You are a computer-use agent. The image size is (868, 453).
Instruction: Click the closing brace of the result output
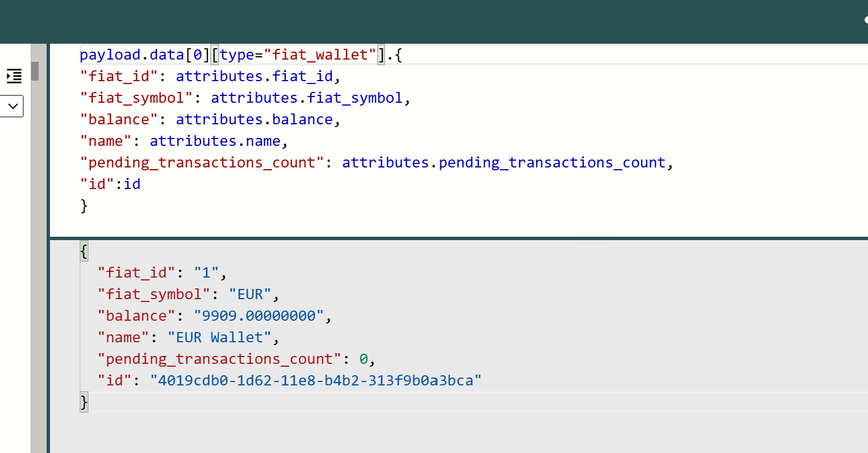[x=84, y=402]
